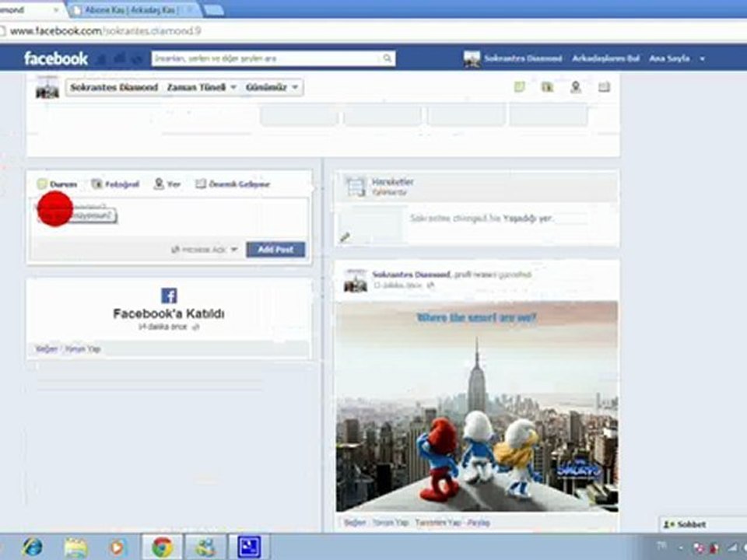Click the small profile thumbnail in the top bar
The height and width of the screenshot is (560, 747).
[472, 58]
